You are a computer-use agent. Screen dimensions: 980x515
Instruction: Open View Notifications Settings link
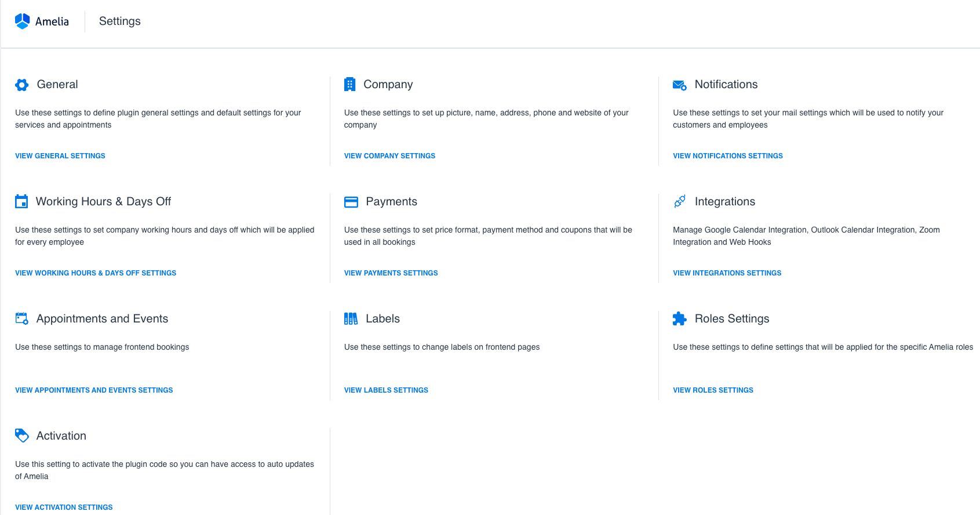pyautogui.click(x=728, y=156)
